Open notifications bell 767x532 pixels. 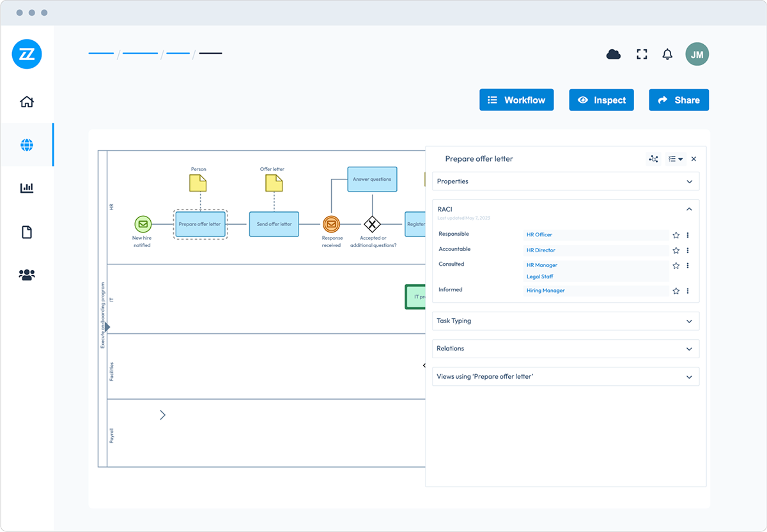point(667,54)
